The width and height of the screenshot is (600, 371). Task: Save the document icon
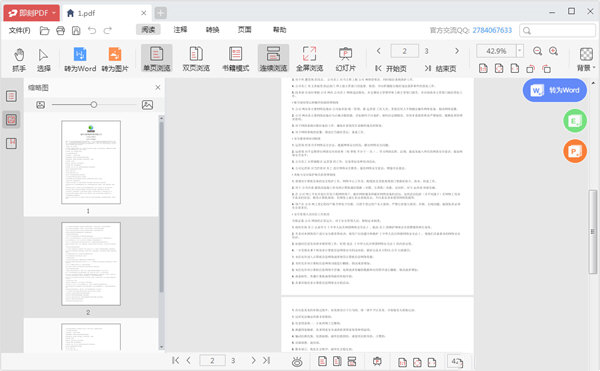76,30
